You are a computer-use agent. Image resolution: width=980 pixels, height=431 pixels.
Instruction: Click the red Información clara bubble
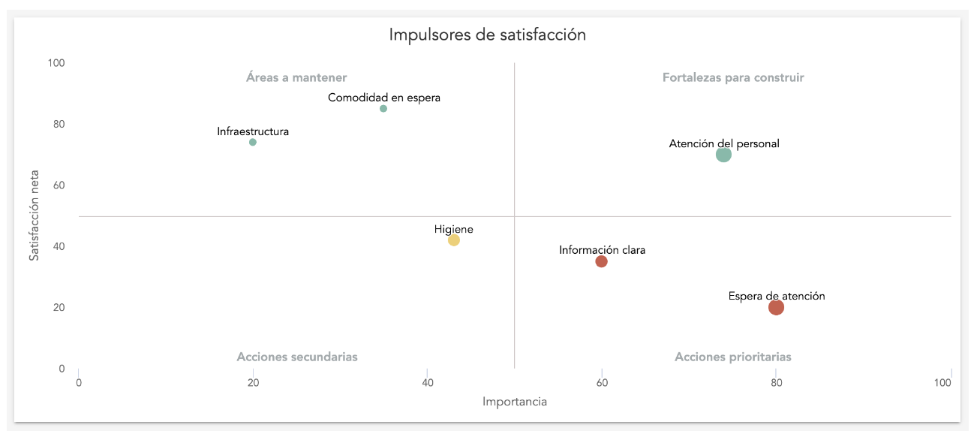(601, 261)
